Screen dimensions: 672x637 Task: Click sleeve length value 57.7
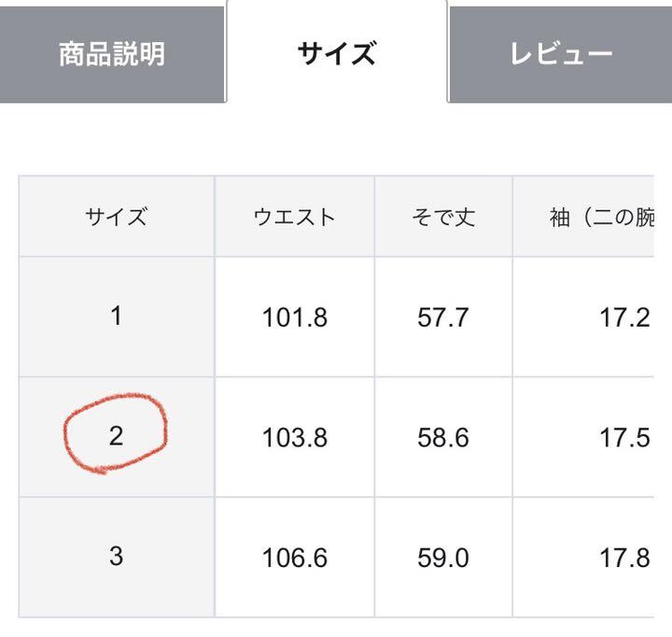coord(443,318)
